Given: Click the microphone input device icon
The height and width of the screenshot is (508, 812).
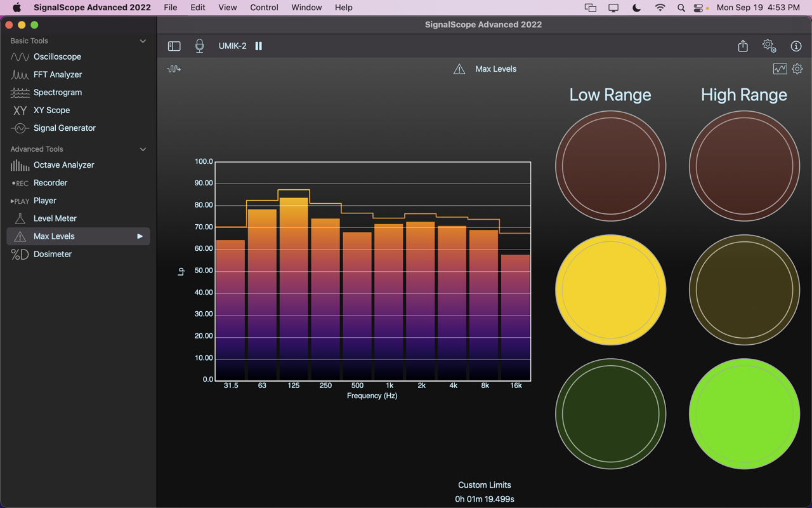Looking at the screenshot, I should pyautogui.click(x=199, y=46).
